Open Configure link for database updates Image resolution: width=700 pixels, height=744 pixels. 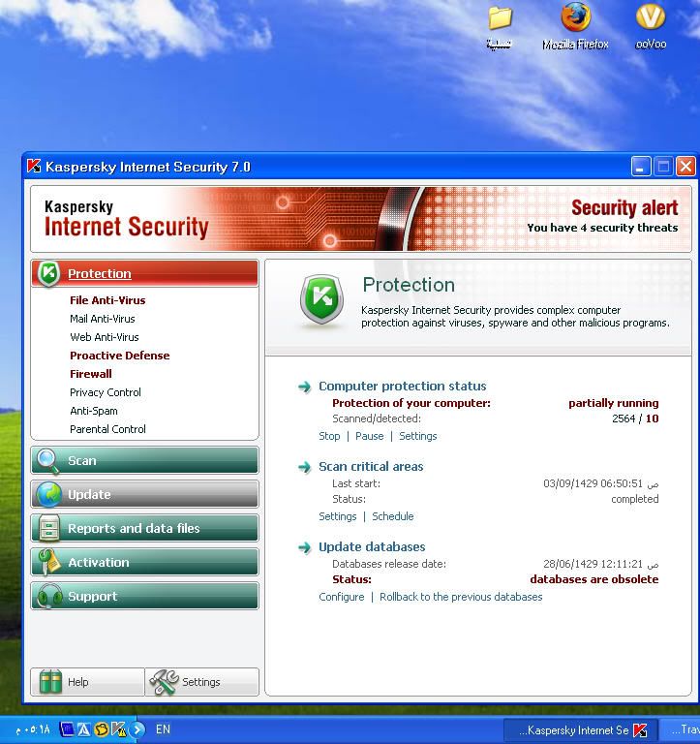point(342,597)
